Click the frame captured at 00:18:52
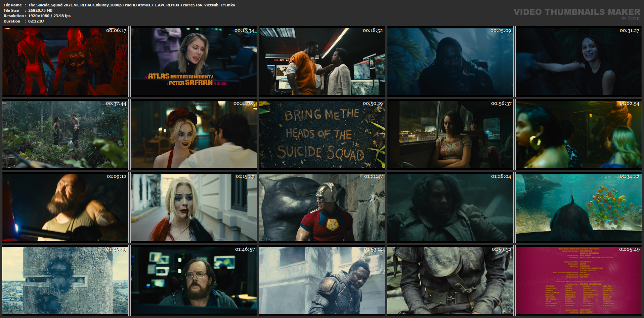 [x=322, y=62]
